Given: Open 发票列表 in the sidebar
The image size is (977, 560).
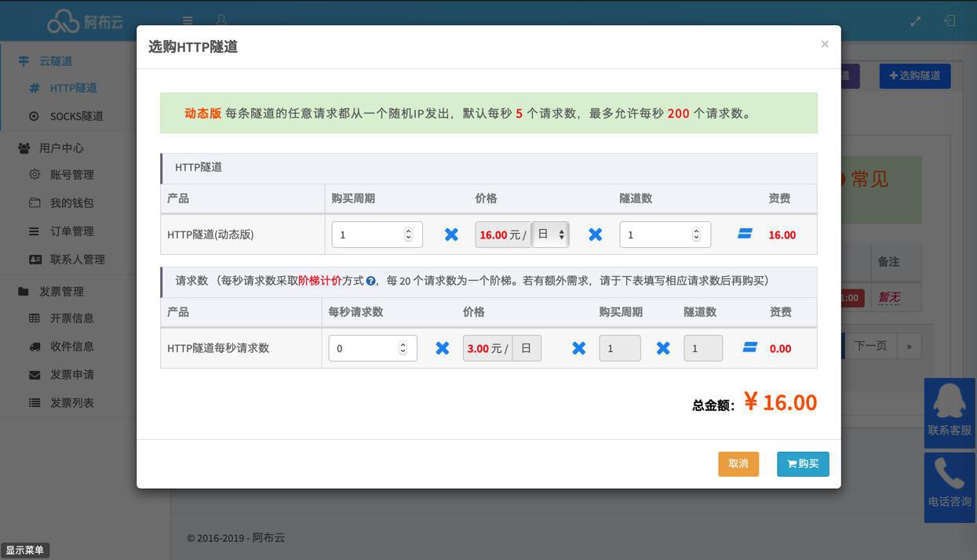Looking at the screenshot, I should 72,402.
